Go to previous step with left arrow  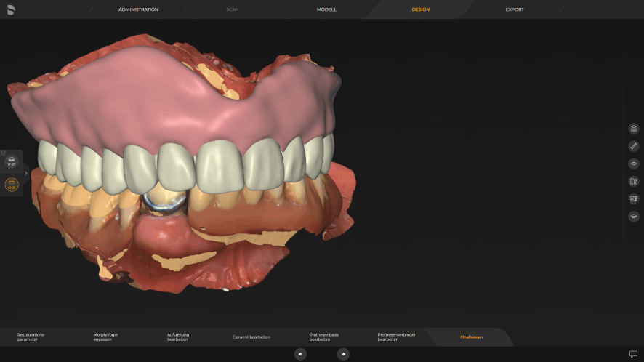(x=300, y=354)
